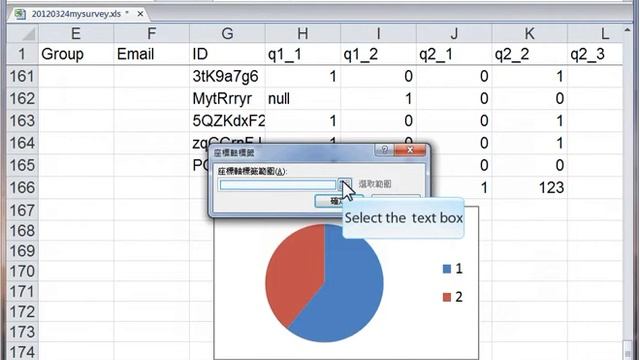Click the "q2_3" header cell

pyautogui.click(x=595, y=54)
